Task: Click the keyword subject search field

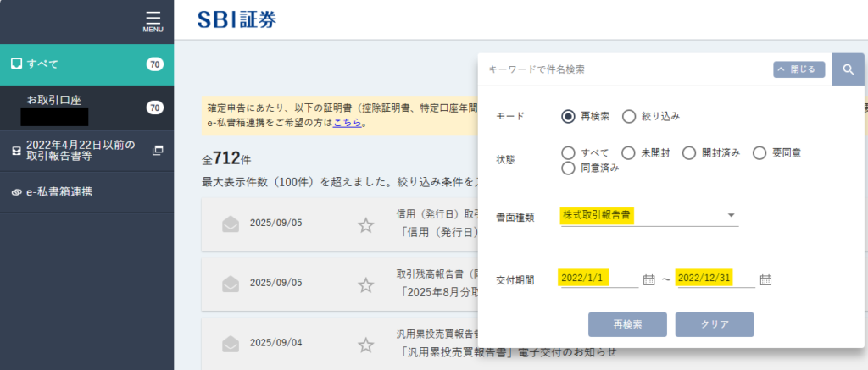Action: tap(626, 69)
